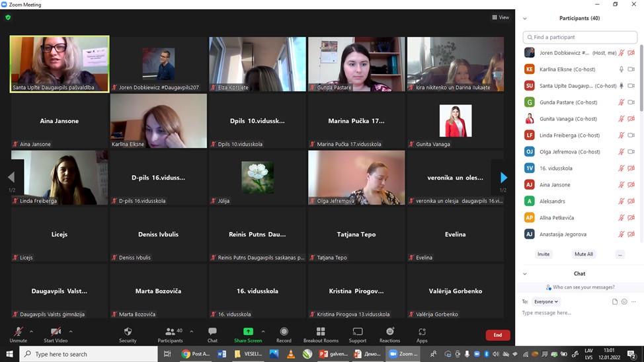Expand video options arrow beside Start Video
Image resolution: width=644 pixels, height=362 pixels.
point(71,331)
